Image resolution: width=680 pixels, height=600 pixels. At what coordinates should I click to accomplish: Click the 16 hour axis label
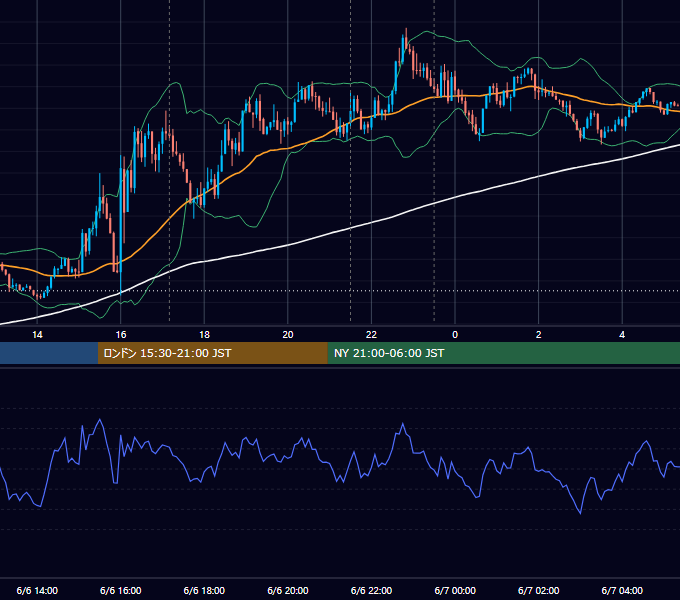(x=121, y=335)
